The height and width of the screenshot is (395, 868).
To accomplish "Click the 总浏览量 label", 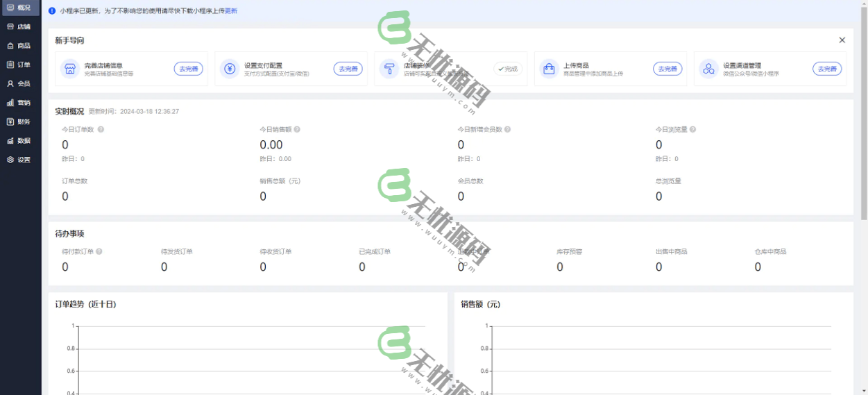I will (x=669, y=181).
